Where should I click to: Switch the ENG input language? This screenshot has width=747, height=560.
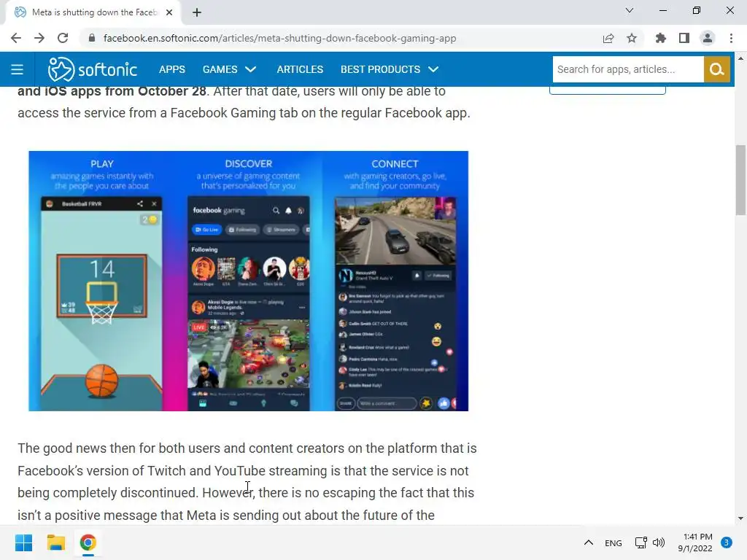point(613,542)
